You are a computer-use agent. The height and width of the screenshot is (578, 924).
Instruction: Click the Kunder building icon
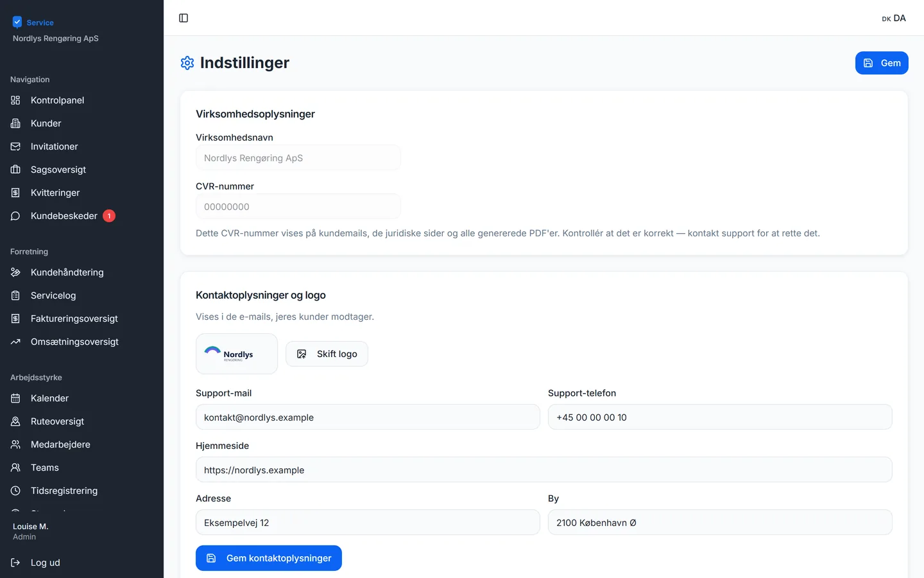click(x=15, y=123)
